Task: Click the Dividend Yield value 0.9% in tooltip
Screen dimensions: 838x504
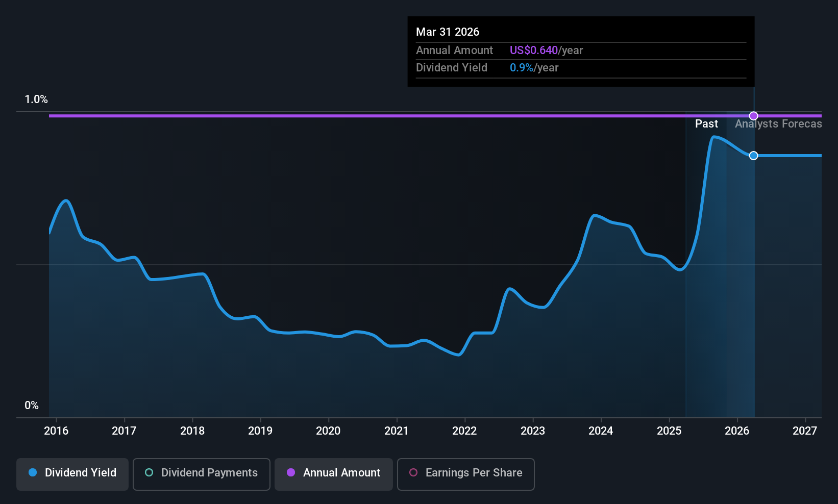Action: (x=521, y=67)
